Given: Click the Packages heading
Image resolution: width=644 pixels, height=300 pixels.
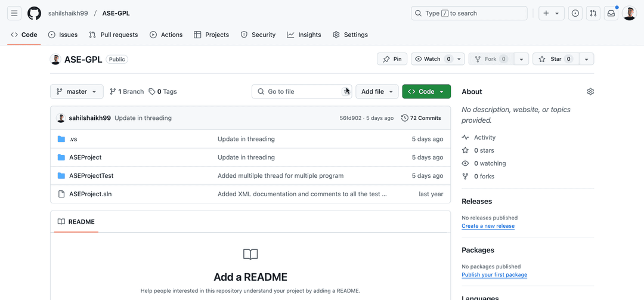Looking at the screenshot, I should (478, 250).
